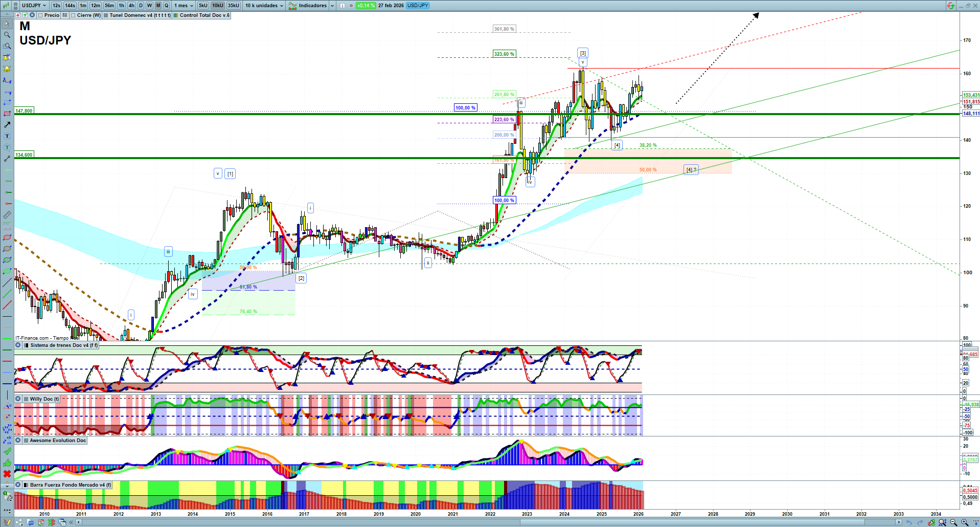
Task: Expand the left double-chevron in bottom bar
Action: click(x=72, y=522)
